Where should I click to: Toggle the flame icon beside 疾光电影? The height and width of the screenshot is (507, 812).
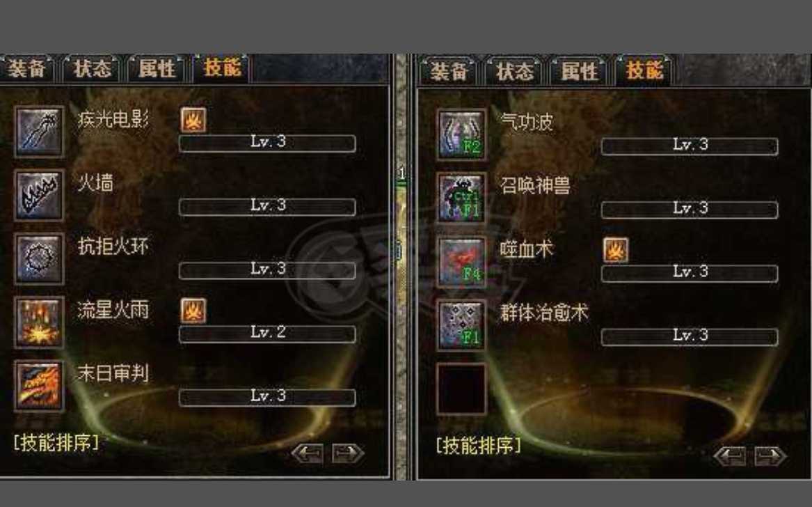coord(193,120)
